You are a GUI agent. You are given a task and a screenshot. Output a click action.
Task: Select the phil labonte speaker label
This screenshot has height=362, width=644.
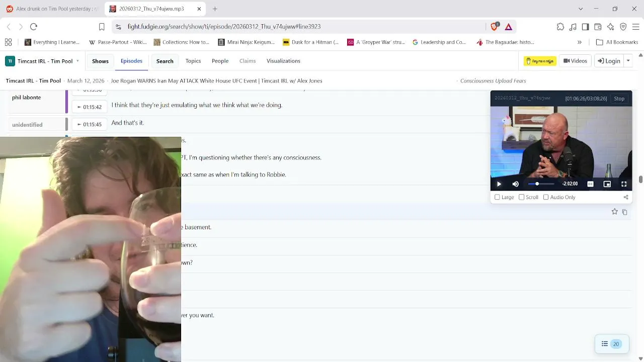tap(26, 98)
